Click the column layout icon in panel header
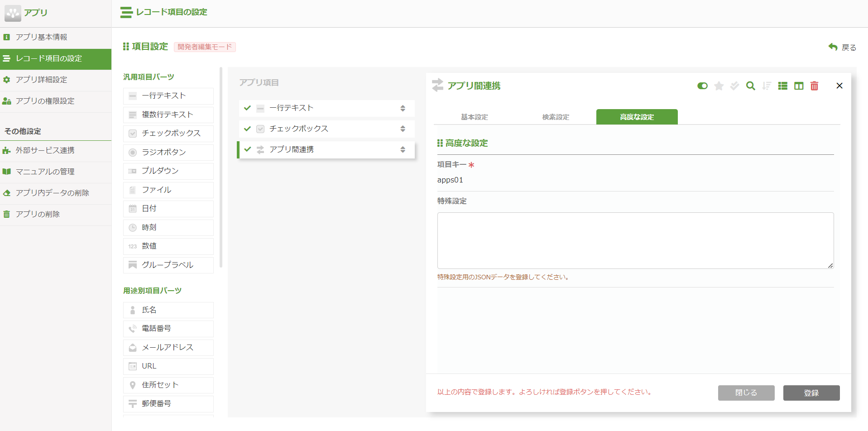 click(798, 86)
